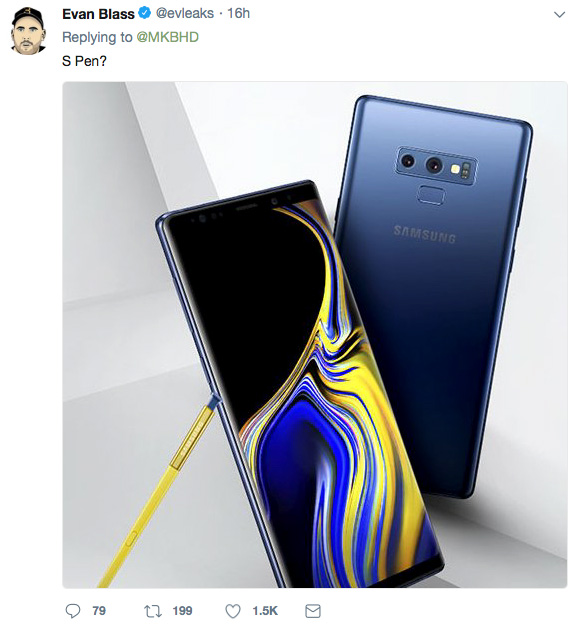Click the SAMSUNG logo on phone back

pyautogui.click(x=424, y=234)
